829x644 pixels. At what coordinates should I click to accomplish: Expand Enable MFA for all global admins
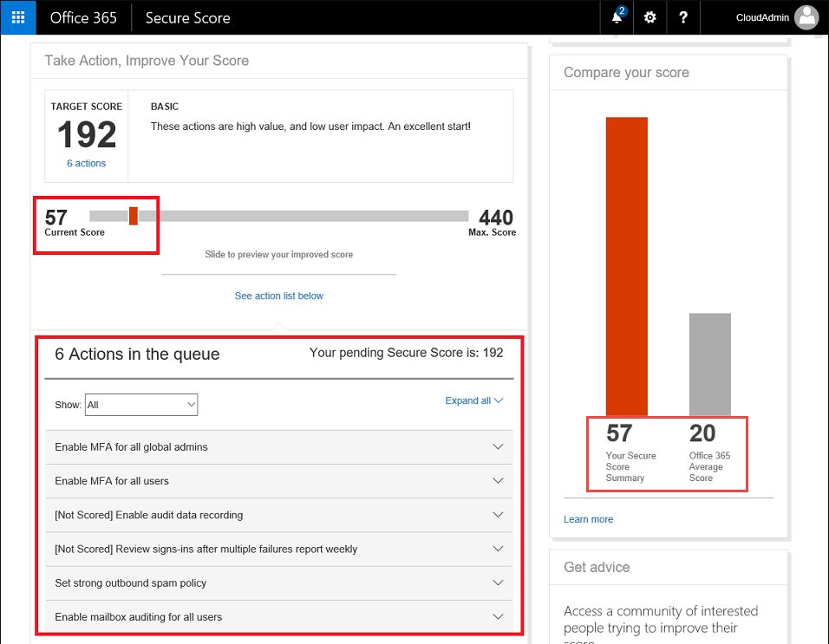click(279, 447)
